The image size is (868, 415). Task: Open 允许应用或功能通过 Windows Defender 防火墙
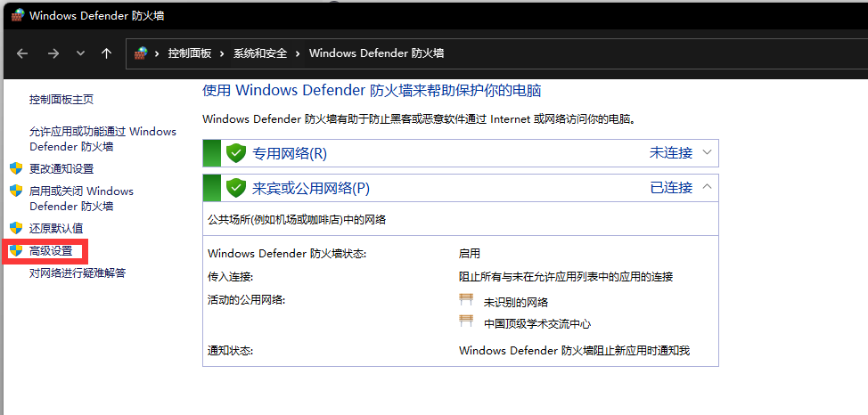click(103, 139)
